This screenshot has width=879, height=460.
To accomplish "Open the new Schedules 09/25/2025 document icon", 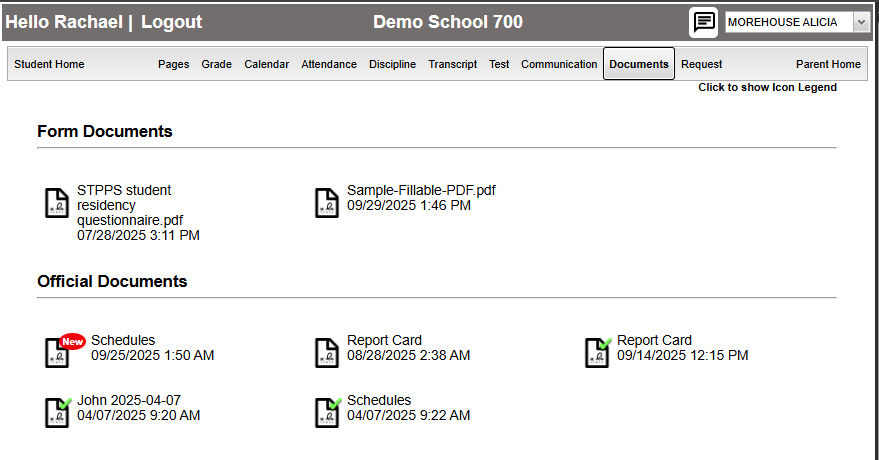I will pos(58,352).
